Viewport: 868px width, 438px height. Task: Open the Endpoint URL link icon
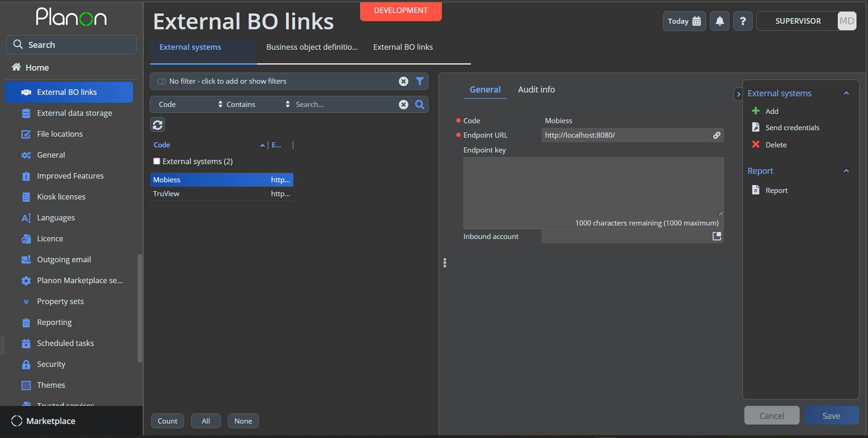pyautogui.click(x=717, y=135)
